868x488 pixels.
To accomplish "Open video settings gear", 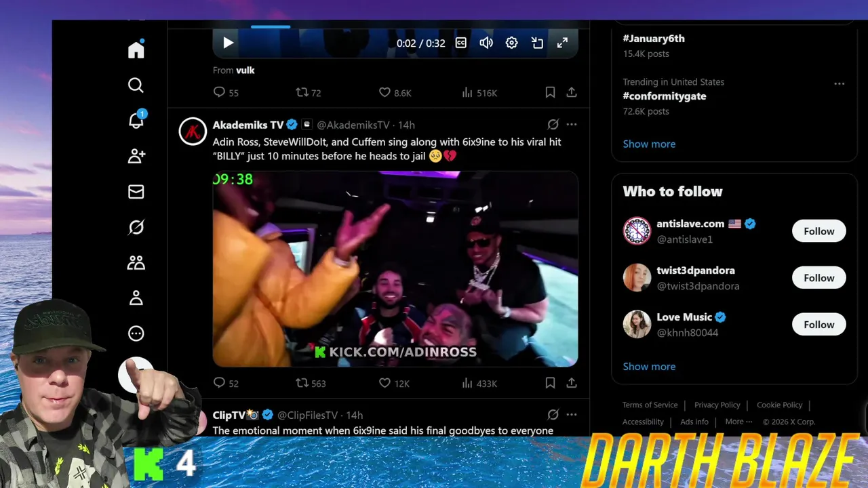I will [x=511, y=43].
